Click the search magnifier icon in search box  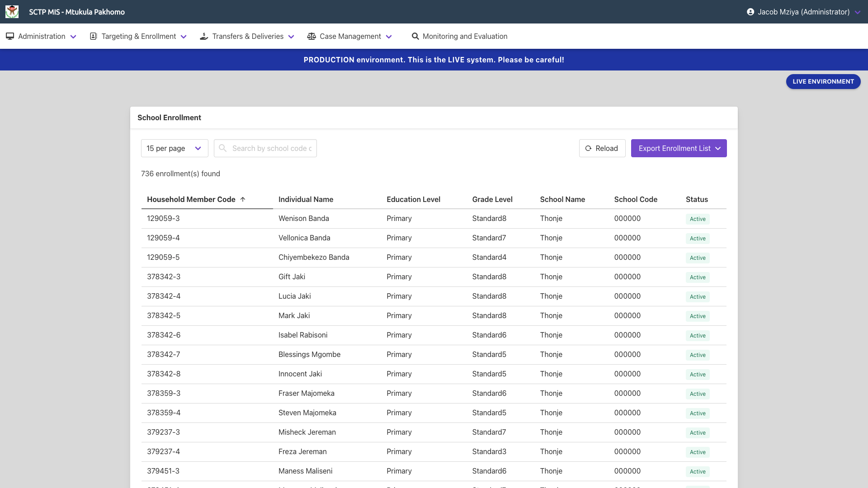[x=222, y=148]
